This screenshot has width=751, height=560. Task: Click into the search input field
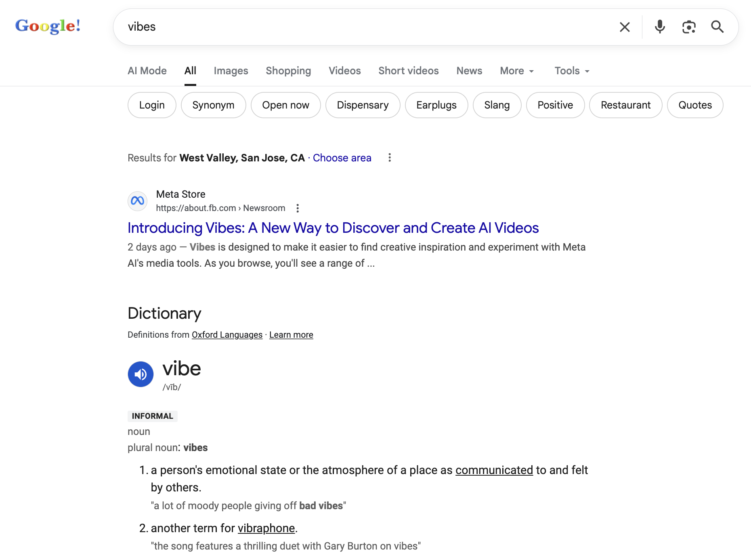(363, 27)
